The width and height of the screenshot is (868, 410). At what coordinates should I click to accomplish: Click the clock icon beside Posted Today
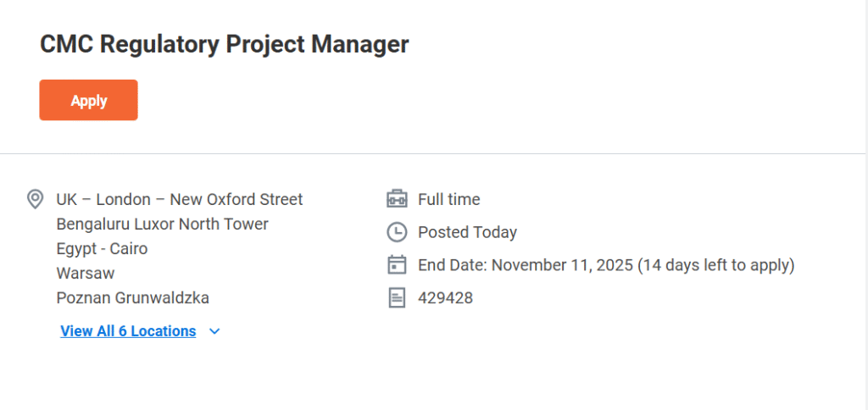click(x=397, y=232)
